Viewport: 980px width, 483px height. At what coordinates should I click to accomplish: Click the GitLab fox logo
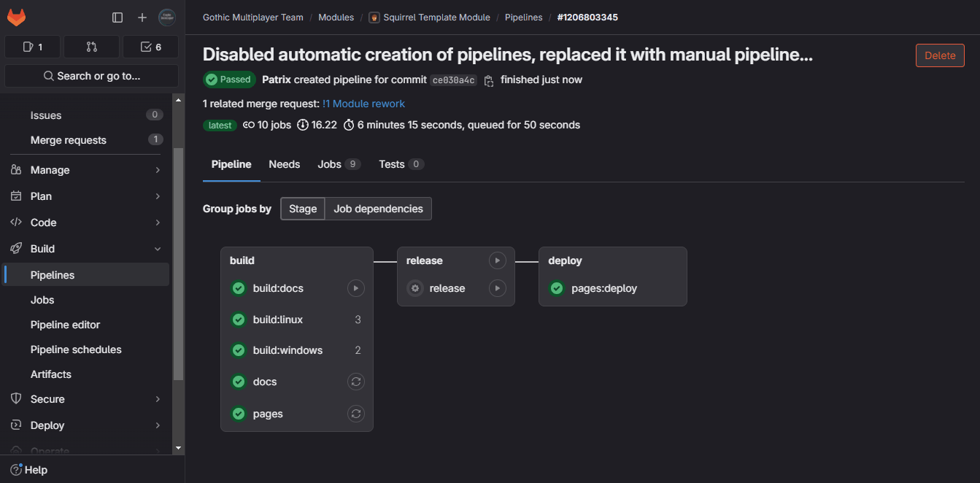coord(16,17)
